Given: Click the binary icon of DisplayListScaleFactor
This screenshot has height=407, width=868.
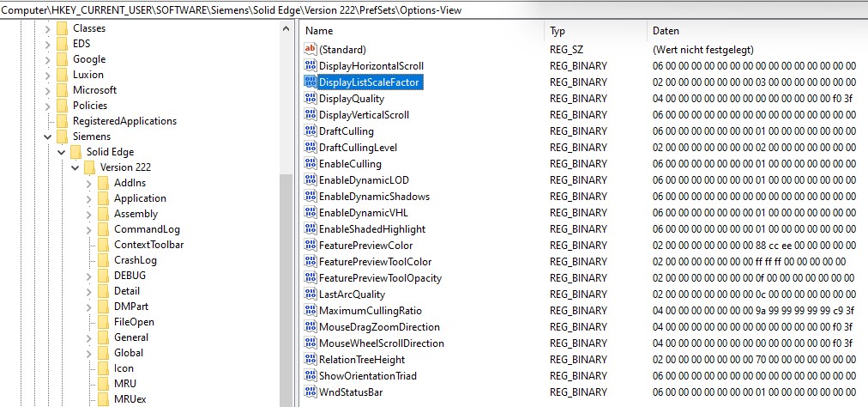Looking at the screenshot, I should 310,82.
